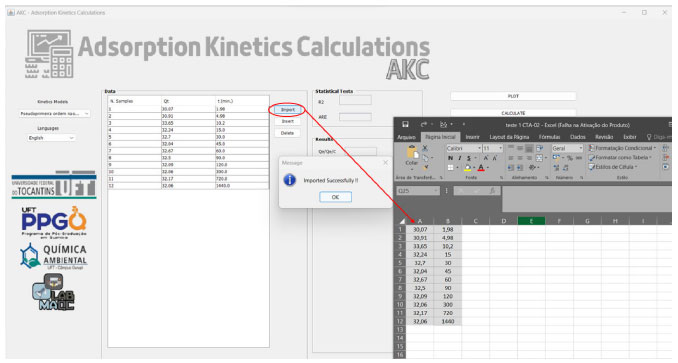Click the scissors cut icon
Screen dimensions: 678x363
[x=425, y=148]
